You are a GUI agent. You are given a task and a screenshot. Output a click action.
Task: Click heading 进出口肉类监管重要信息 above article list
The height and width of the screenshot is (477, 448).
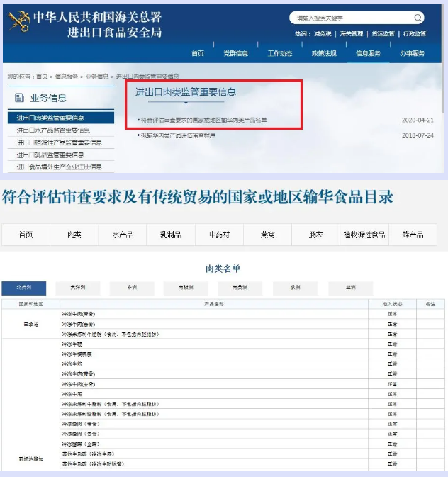[186, 92]
